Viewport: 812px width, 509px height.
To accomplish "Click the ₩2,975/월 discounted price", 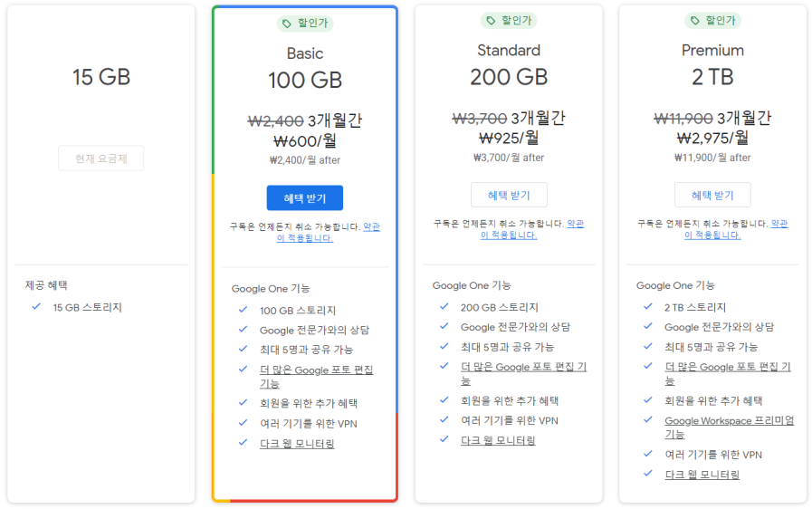I will pos(712,138).
